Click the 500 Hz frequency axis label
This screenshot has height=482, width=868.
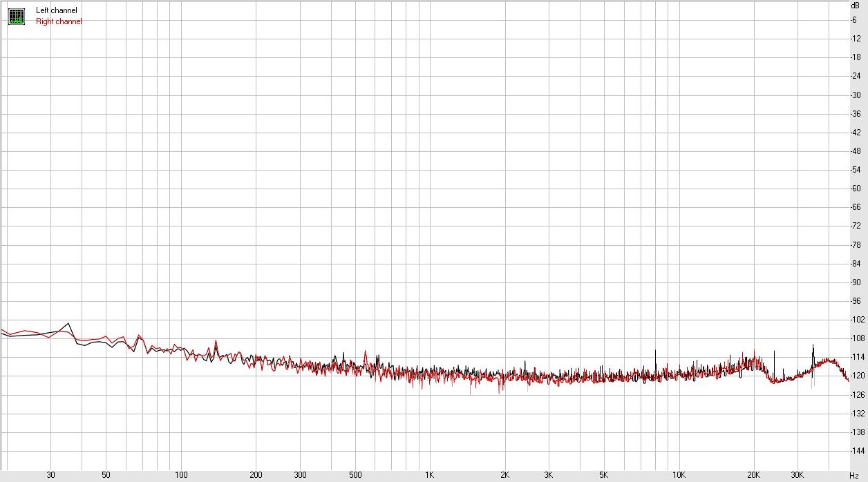pyautogui.click(x=355, y=475)
